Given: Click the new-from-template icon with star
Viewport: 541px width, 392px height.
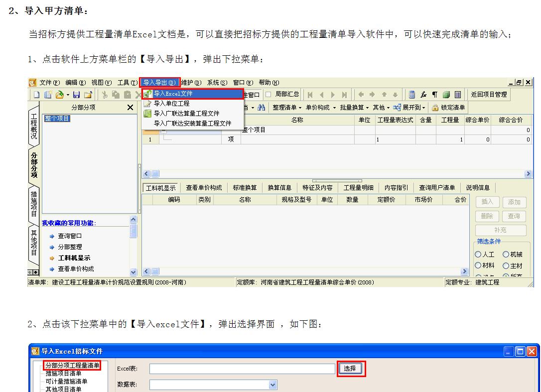Looking at the screenshot, I should pyautogui.click(x=48, y=95).
